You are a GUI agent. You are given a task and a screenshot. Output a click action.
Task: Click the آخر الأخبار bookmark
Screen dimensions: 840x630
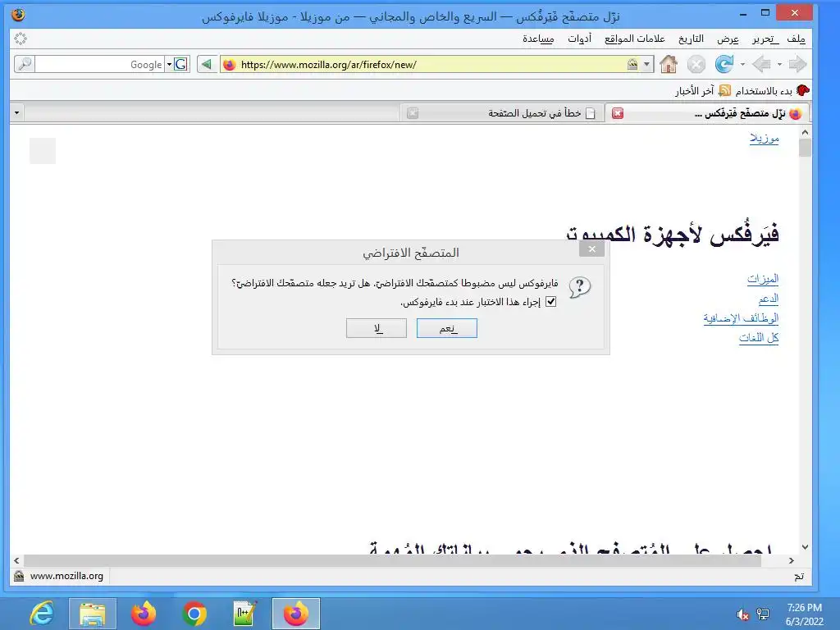694,90
